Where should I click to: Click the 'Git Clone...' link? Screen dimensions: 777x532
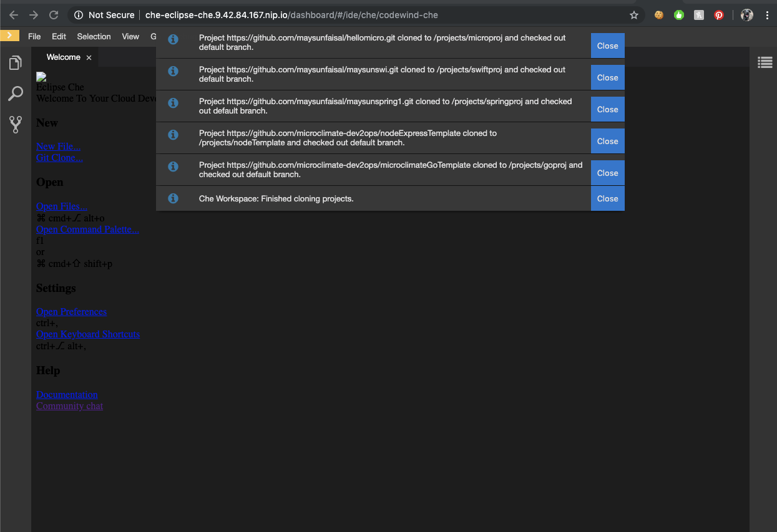click(x=59, y=157)
